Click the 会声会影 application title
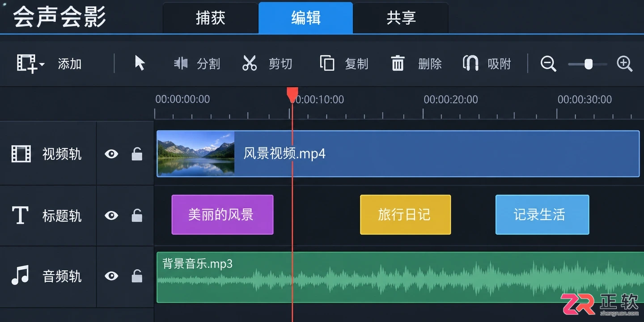The image size is (644, 322). [59, 17]
